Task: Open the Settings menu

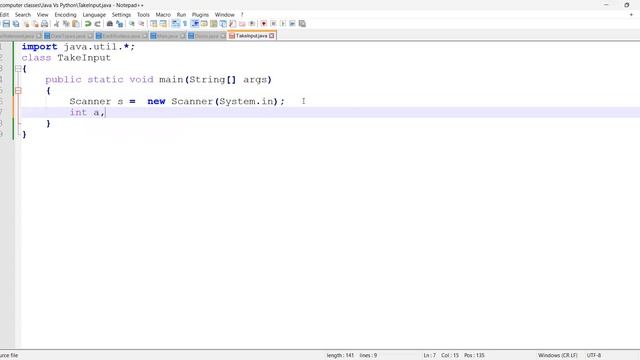Action: tap(121, 15)
